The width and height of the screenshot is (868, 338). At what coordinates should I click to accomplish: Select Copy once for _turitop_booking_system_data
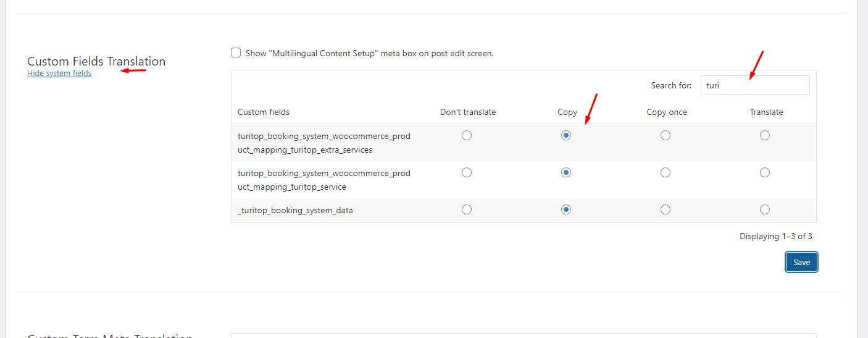666,210
